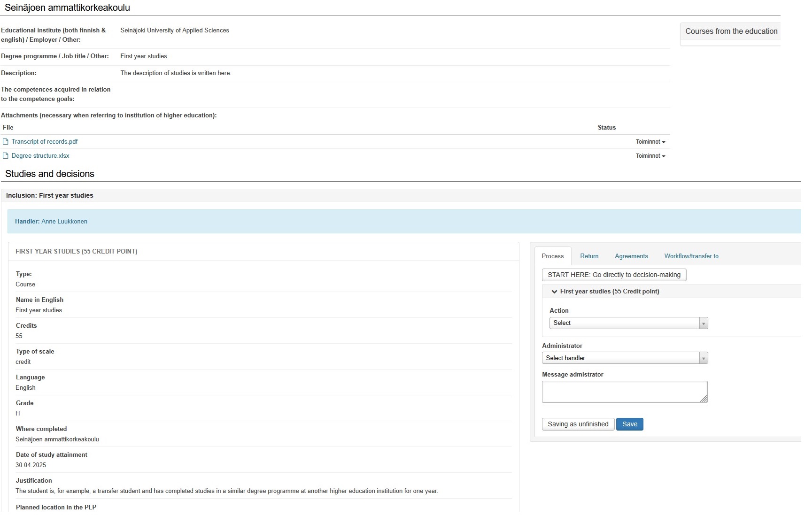Open Toiminnot menu for Degree structure
Screen dimensions: 812x516
(x=650, y=156)
